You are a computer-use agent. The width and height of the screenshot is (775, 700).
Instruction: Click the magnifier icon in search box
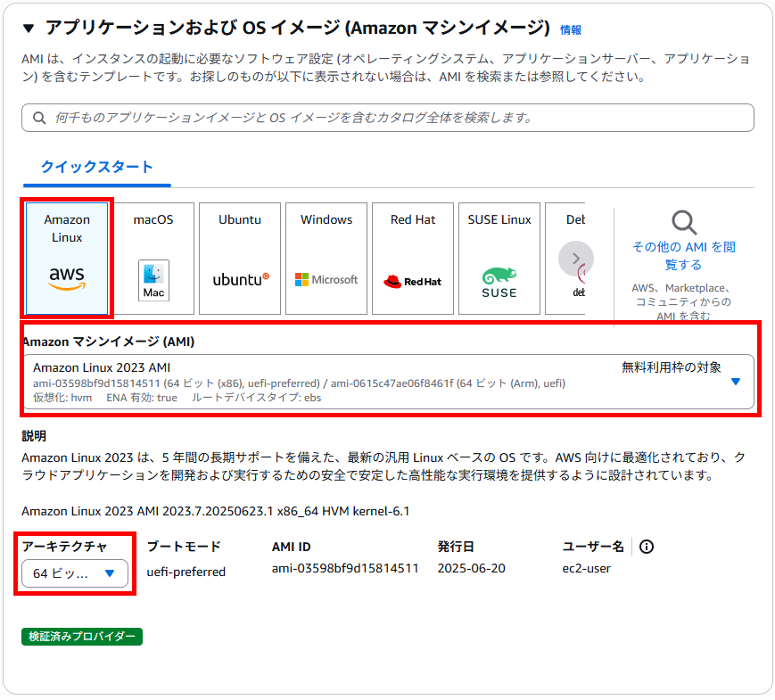pyautogui.click(x=39, y=118)
